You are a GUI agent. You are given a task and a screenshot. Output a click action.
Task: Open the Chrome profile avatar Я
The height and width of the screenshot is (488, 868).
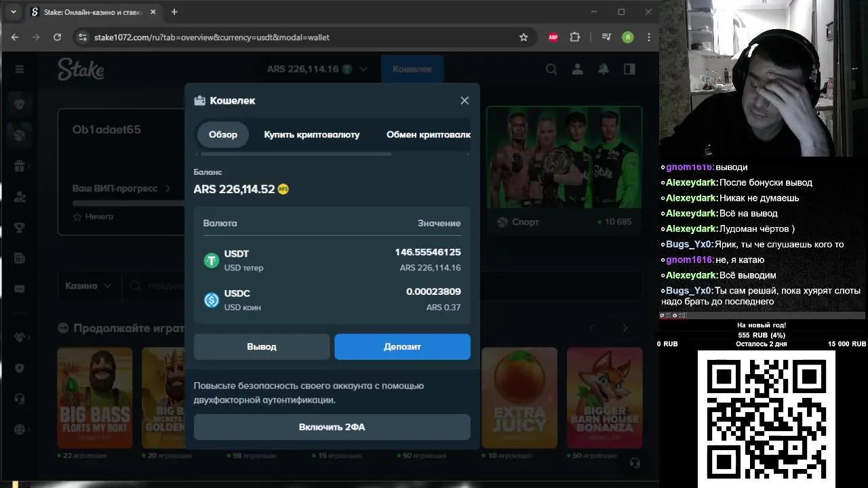[628, 37]
